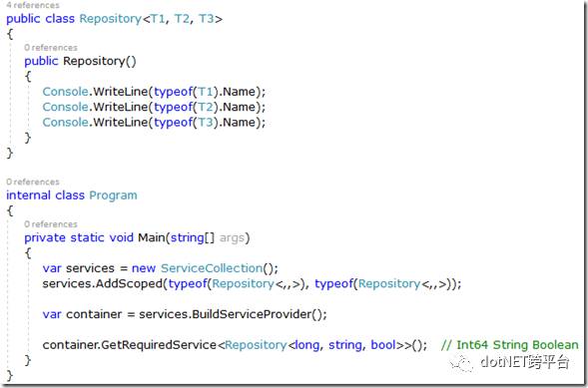Click the services variable in the var declaration
This screenshot has width=588, height=388.
[90, 268]
